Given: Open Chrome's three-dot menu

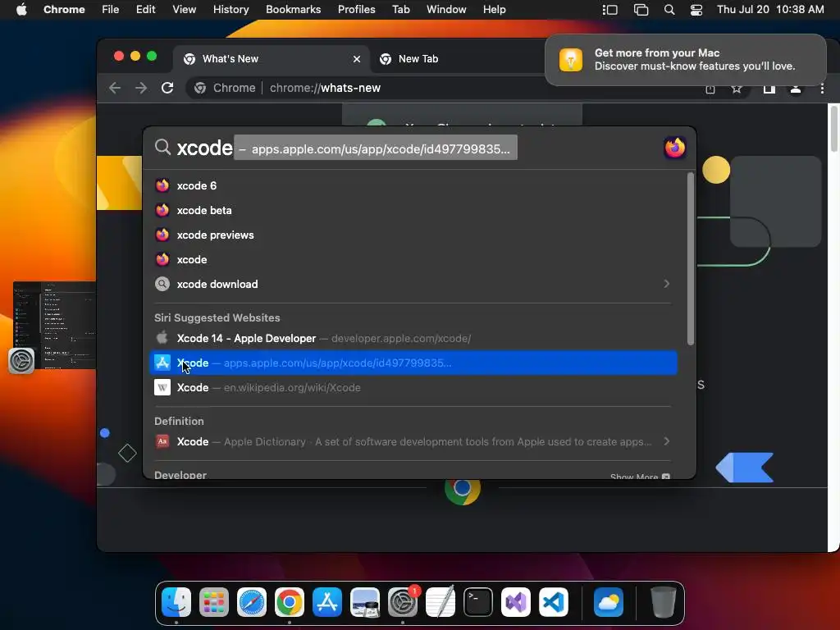Looking at the screenshot, I should point(822,89).
